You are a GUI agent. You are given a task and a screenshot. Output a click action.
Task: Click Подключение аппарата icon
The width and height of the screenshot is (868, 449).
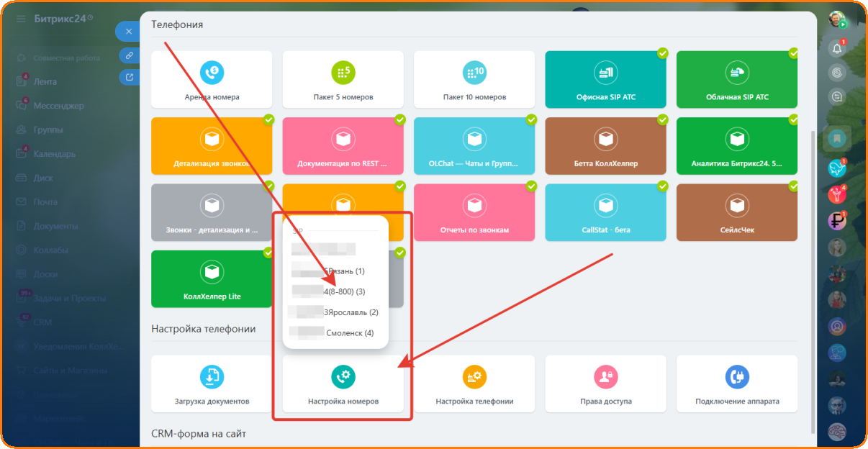click(x=737, y=377)
